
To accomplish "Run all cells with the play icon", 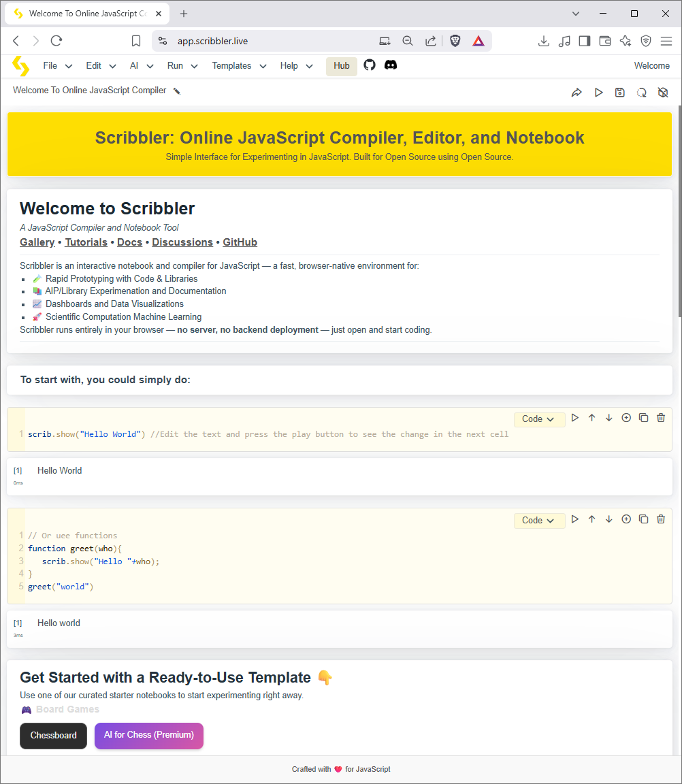I will 598,92.
